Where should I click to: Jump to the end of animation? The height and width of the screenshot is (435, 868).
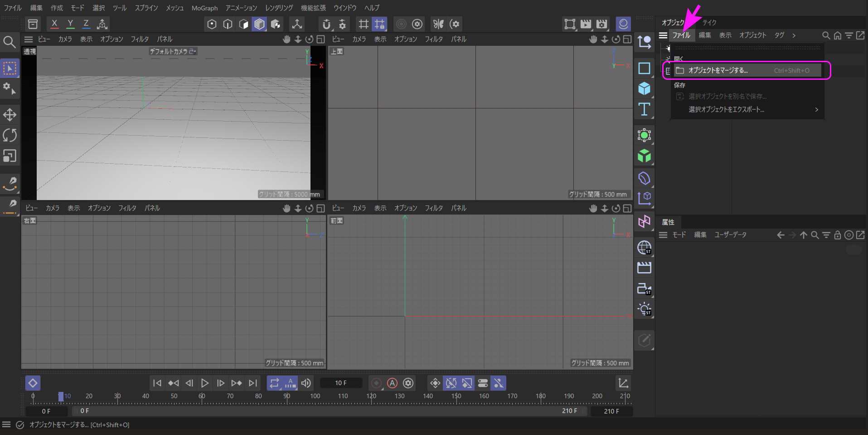(253, 383)
